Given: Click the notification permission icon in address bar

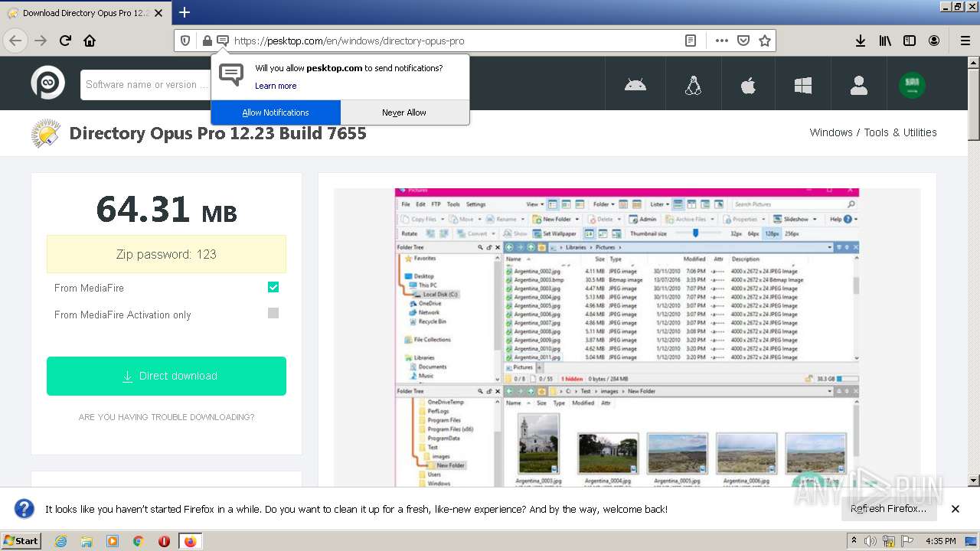Looking at the screenshot, I should 223,41.
